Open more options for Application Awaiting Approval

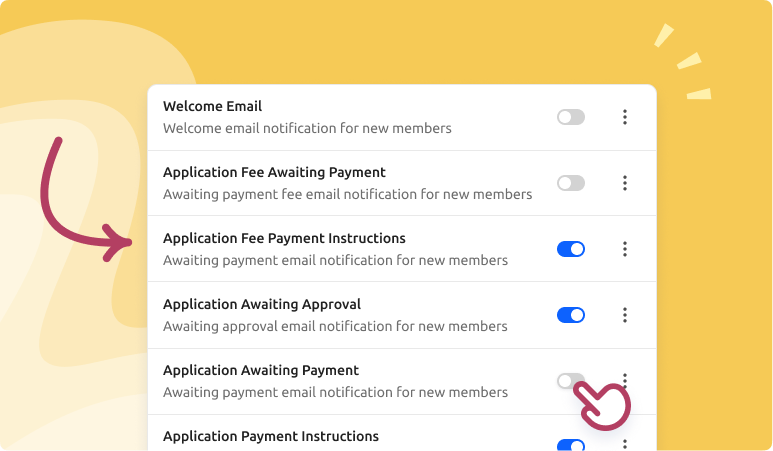click(x=625, y=315)
